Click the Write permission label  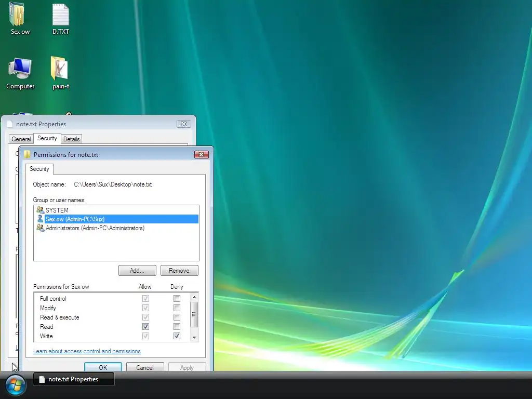tap(46, 336)
